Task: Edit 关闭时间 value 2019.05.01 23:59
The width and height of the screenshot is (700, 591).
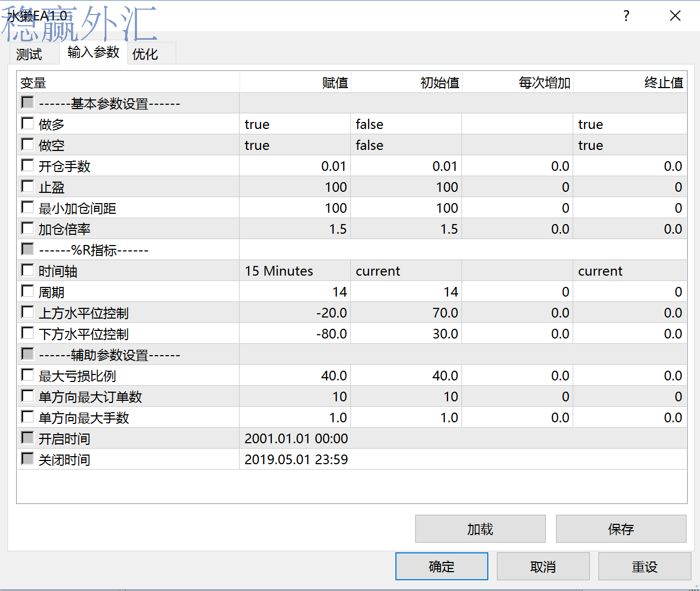Action: 463,459
